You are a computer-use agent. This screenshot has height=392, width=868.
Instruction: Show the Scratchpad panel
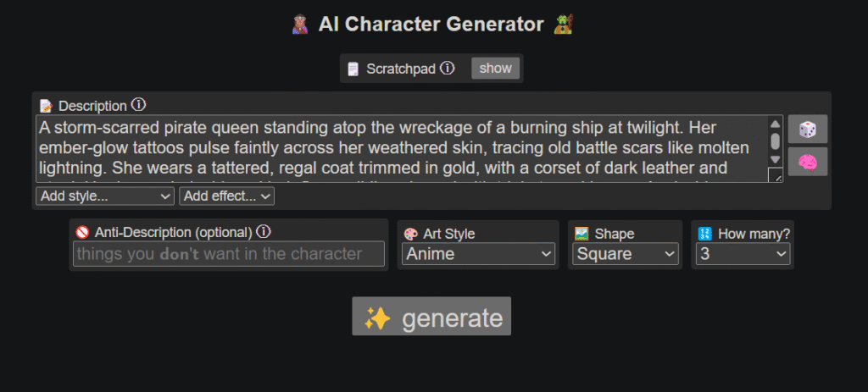(495, 69)
